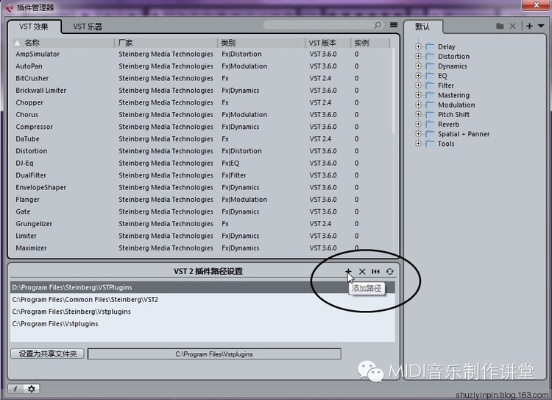
Task: Expand the Modulation folder
Action: (418, 105)
